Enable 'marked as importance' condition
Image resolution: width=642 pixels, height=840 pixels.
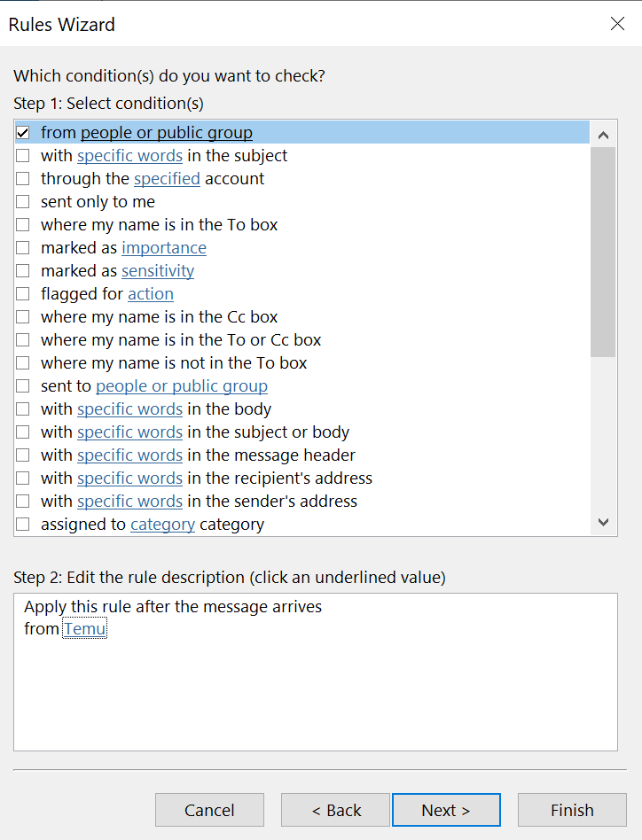tap(22, 247)
